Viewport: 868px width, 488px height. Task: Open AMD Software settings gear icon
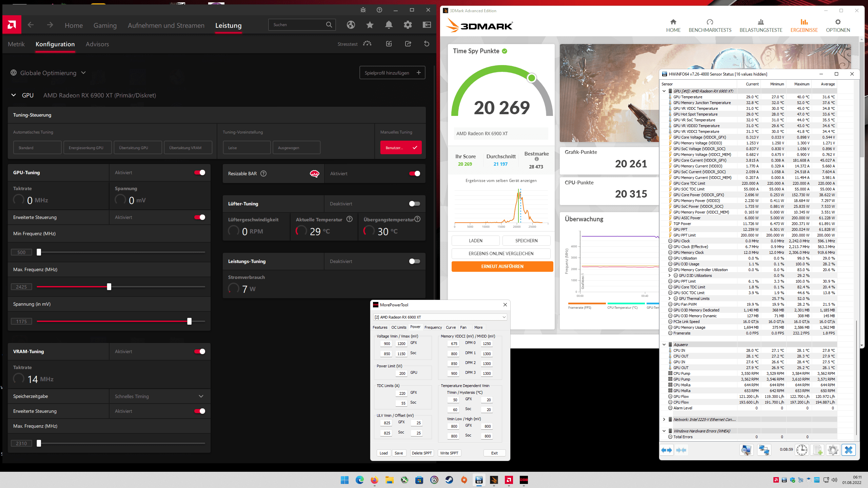click(x=408, y=25)
